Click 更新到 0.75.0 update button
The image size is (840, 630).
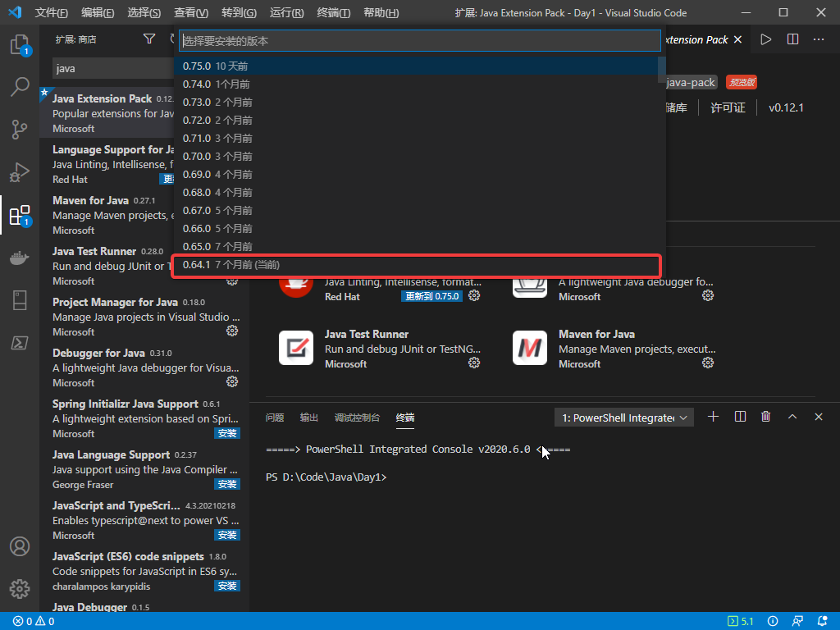(431, 295)
